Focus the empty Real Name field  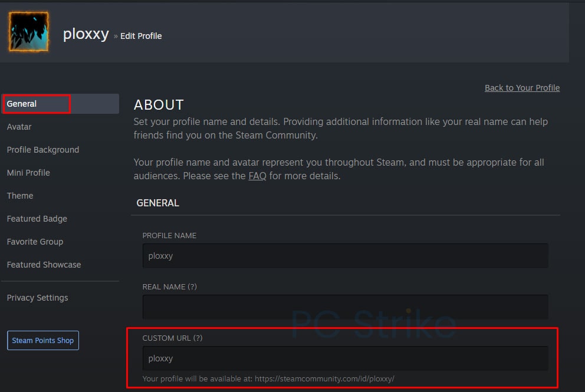pyautogui.click(x=345, y=307)
